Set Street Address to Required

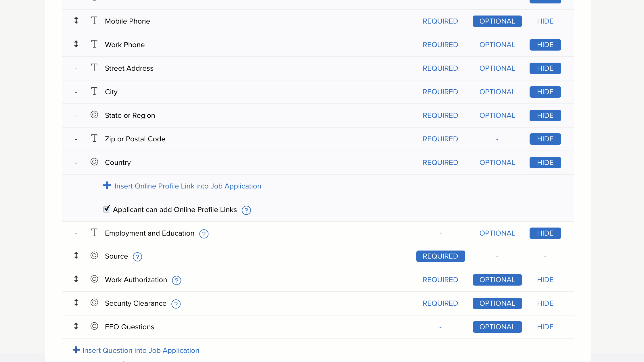pyautogui.click(x=440, y=68)
